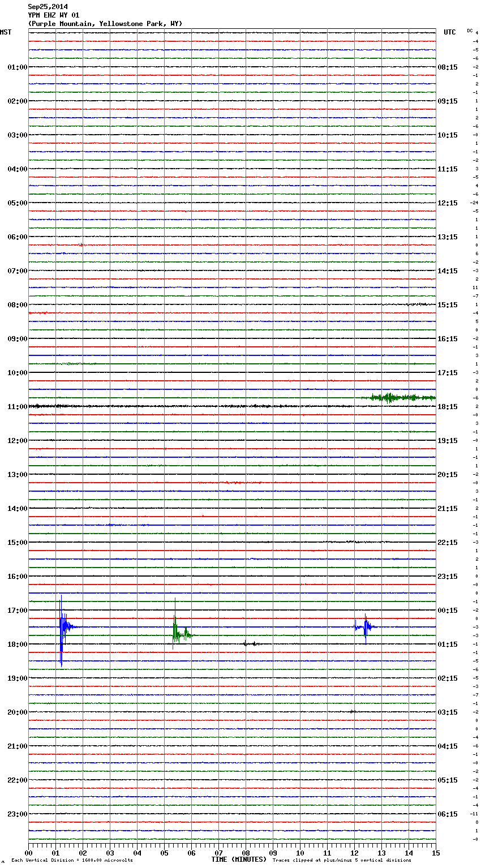This screenshot has width=481, height=868.
Task: Select the 18:00 MST time label
Action: click(x=18, y=644)
